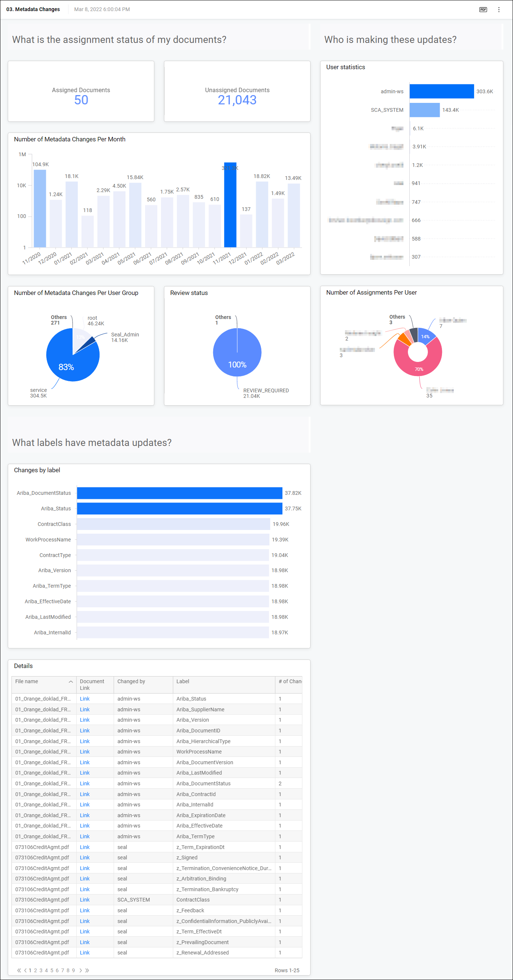This screenshot has height=980, width=513.
Task: Open the Link for z_Renewal_Addressed row
Action: [x=84, y=952]
